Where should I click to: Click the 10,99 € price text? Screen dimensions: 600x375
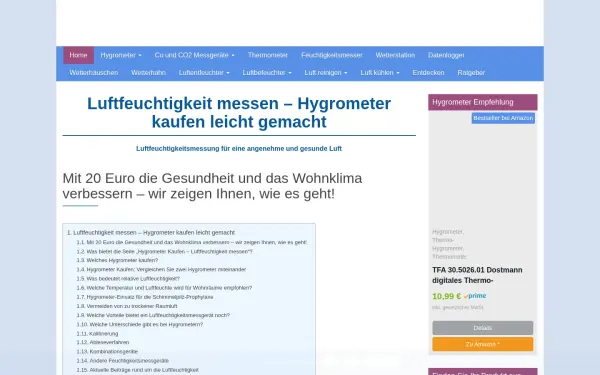pos(447,296)
